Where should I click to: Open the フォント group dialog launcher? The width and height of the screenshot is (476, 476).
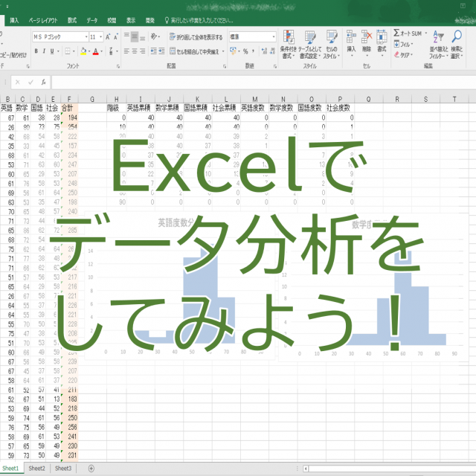click(x=118, y=66)
